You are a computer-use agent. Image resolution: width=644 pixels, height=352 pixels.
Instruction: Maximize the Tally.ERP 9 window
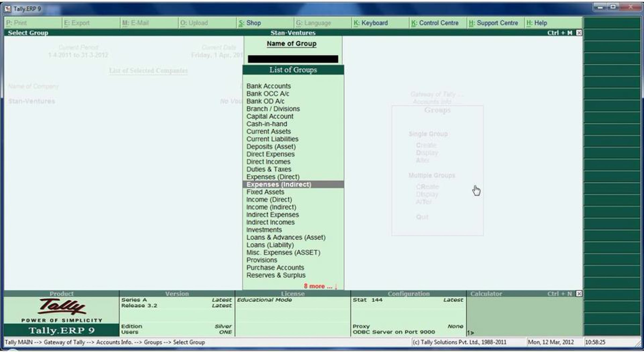click(613, 7)
